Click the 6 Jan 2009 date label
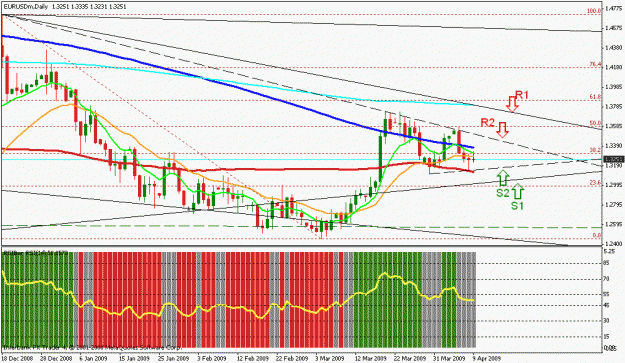 pos(93,358)
